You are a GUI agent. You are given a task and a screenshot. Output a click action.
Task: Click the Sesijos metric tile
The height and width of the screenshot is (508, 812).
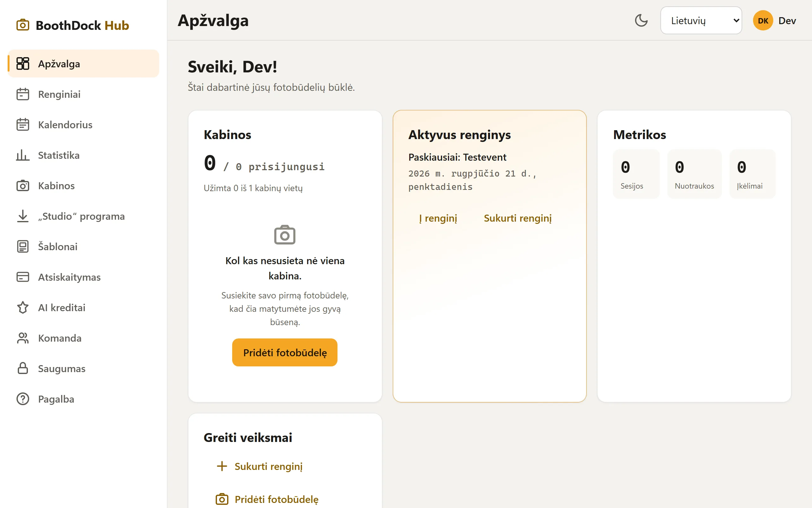636,174
